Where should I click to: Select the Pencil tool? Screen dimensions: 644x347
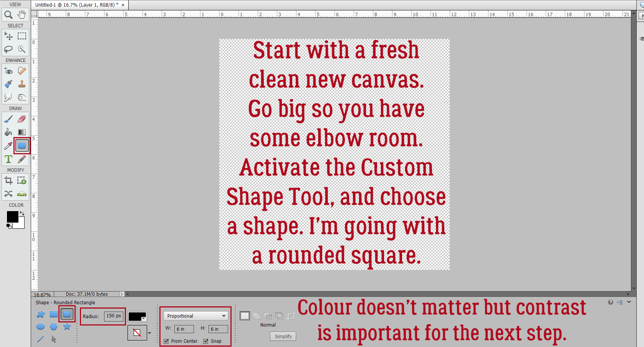click(22, 159)
